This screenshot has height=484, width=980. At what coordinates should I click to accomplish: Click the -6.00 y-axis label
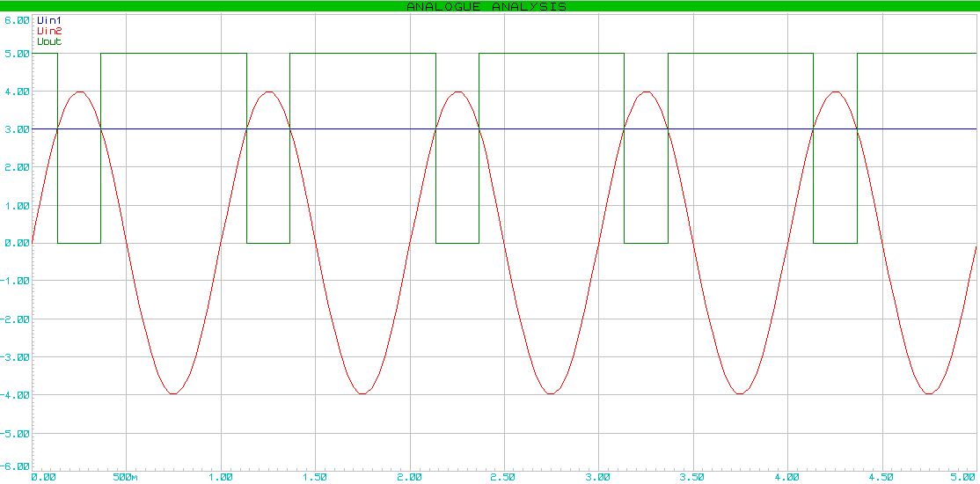click(x=15, y=466)
